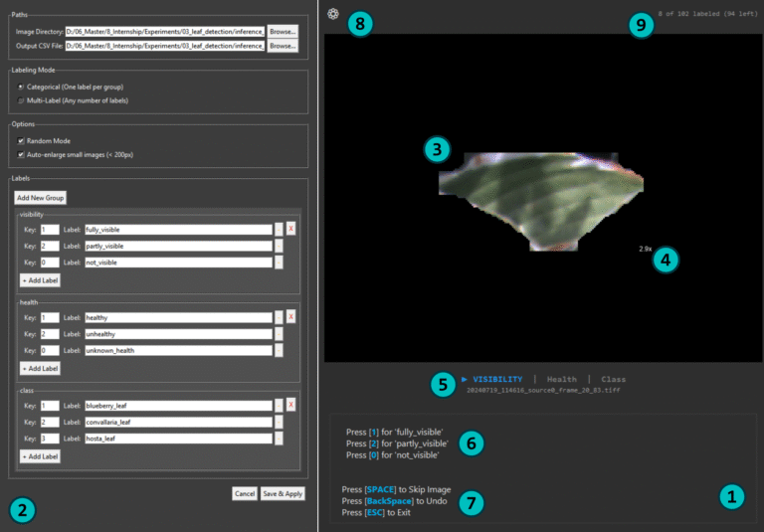Remove the partly_visible label row
Screen dimensions: 764x532
279,246
